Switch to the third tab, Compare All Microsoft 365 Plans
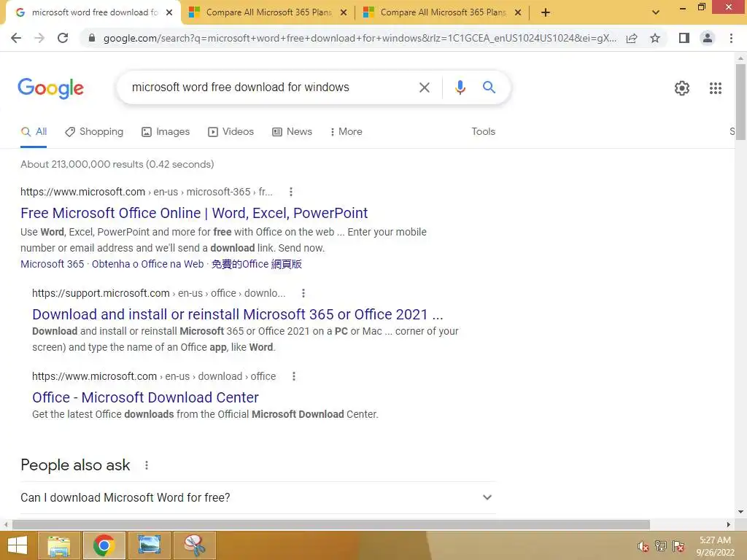The image size is (747, 560). pos(443,12)
